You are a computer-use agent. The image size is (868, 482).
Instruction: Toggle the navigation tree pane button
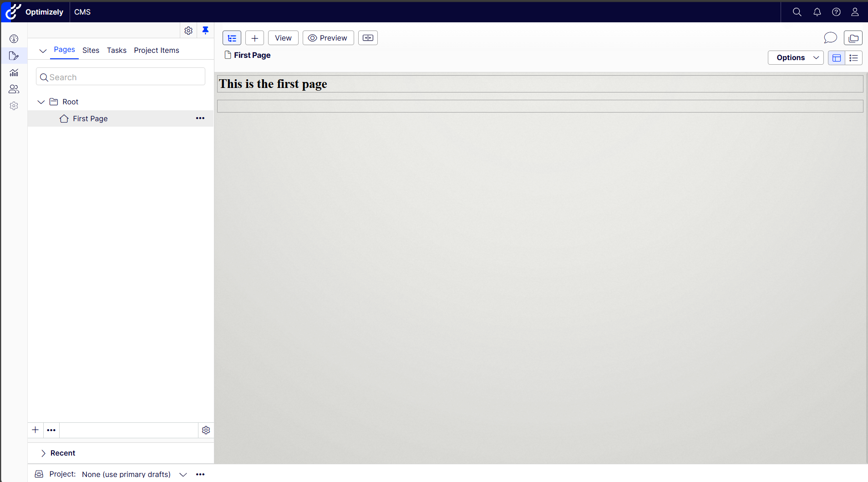point(232,38)
